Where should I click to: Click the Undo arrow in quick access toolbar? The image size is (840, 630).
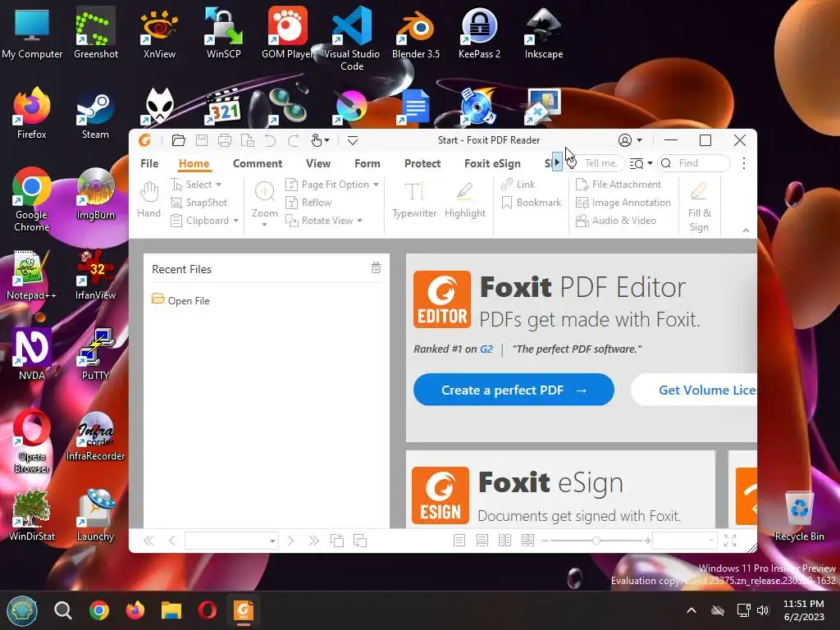pos(270,141)
